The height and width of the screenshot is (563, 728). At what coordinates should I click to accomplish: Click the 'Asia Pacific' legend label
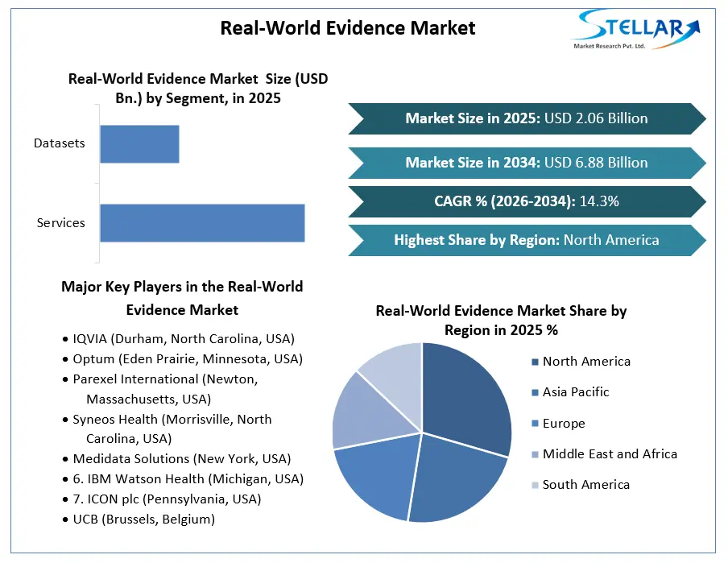(576, 392)
